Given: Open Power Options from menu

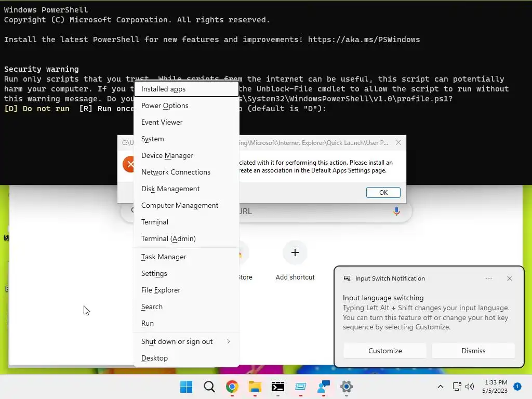Looking at the screenshot, I should point(187,105).
